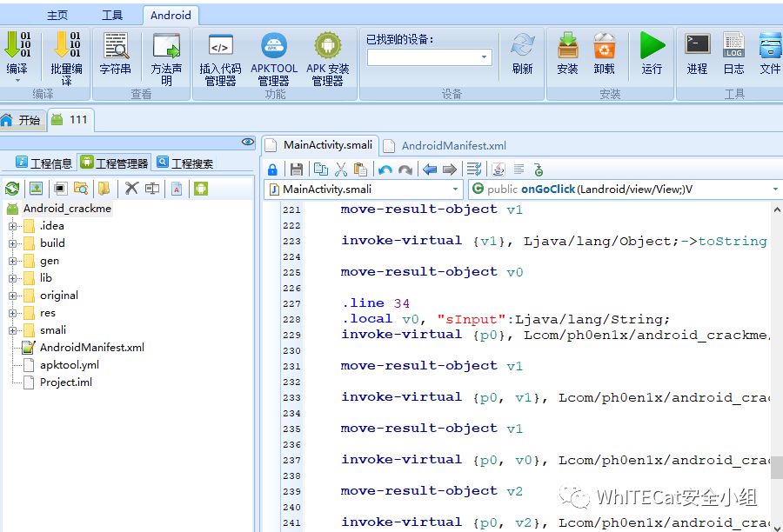Select the Android ribbon tab
Image resolution: width=783 pixels, height=532 pixels.
coord(171,16)
